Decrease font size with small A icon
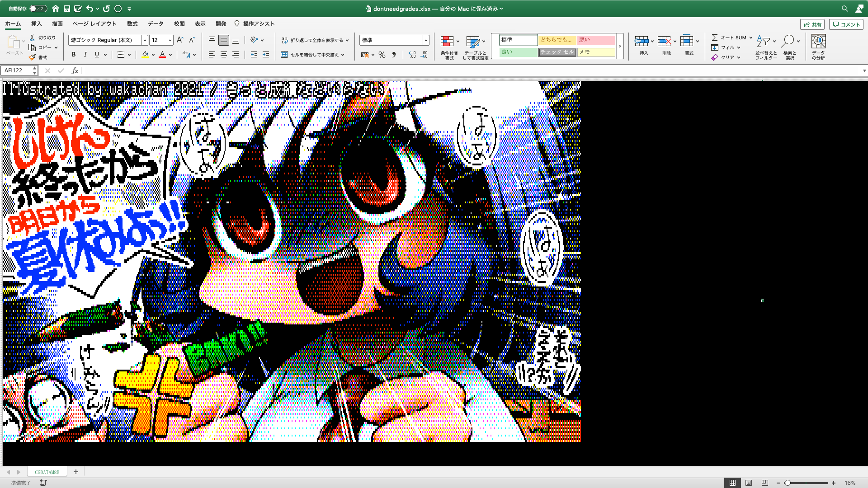This screenshot has width=868, height=488. point(192,40)
